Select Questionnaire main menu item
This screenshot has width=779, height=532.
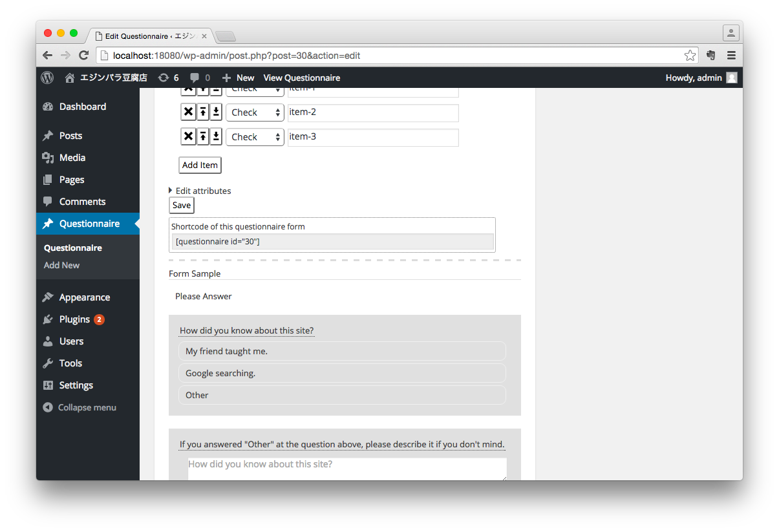click(88, 224)
